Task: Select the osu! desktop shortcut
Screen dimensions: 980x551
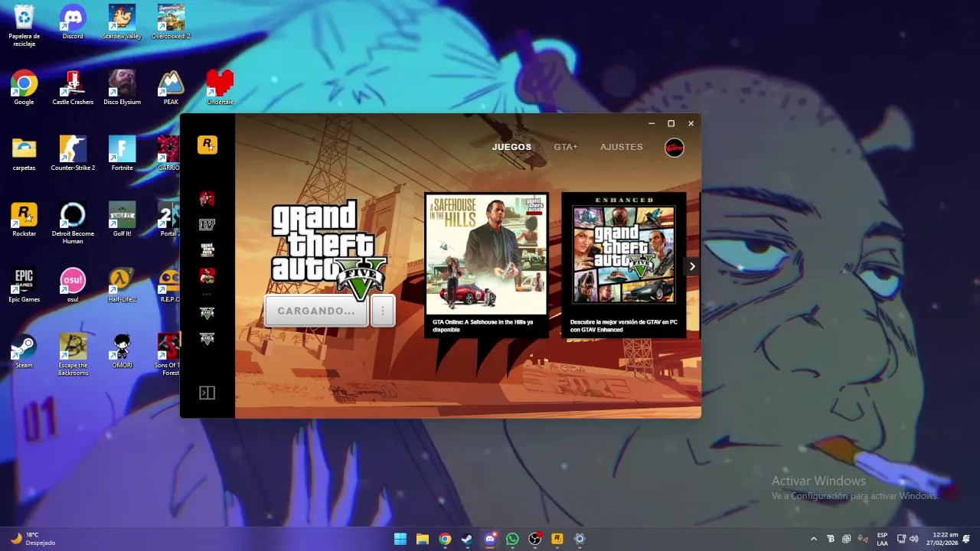Action: click(x=73, y=285)
